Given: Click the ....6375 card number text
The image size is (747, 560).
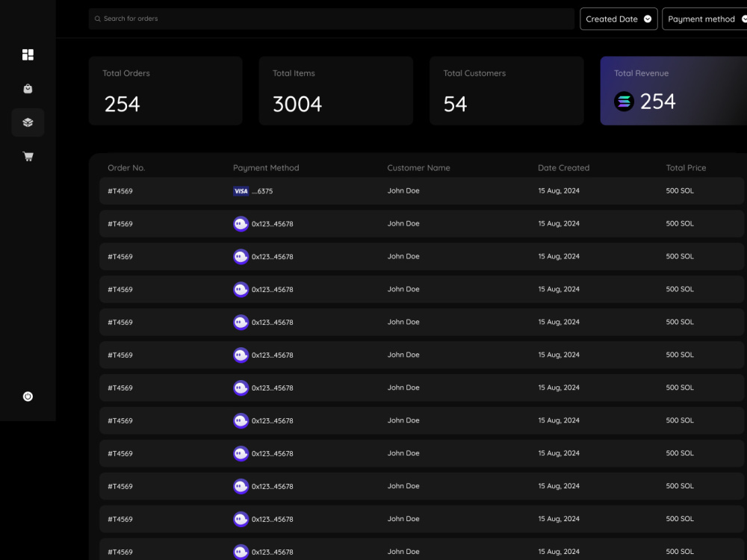Looking at the screenshot, I should [x=262, y=191].
